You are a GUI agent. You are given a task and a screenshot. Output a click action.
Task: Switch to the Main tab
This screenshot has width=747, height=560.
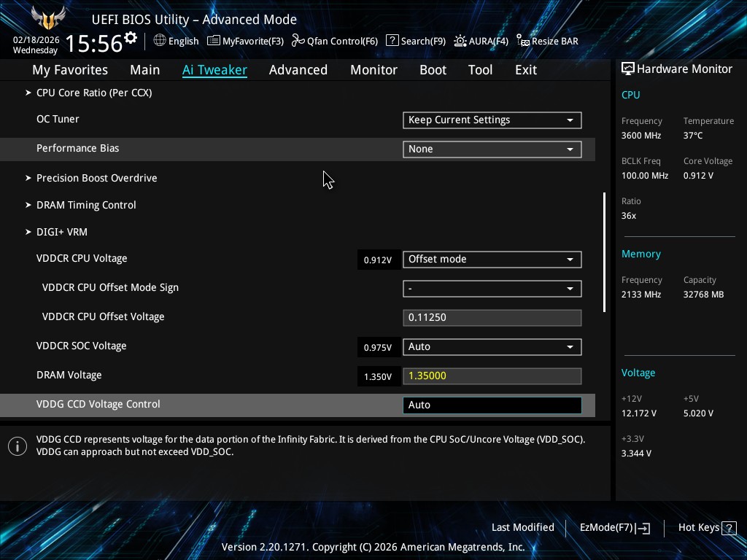(145, 70)
